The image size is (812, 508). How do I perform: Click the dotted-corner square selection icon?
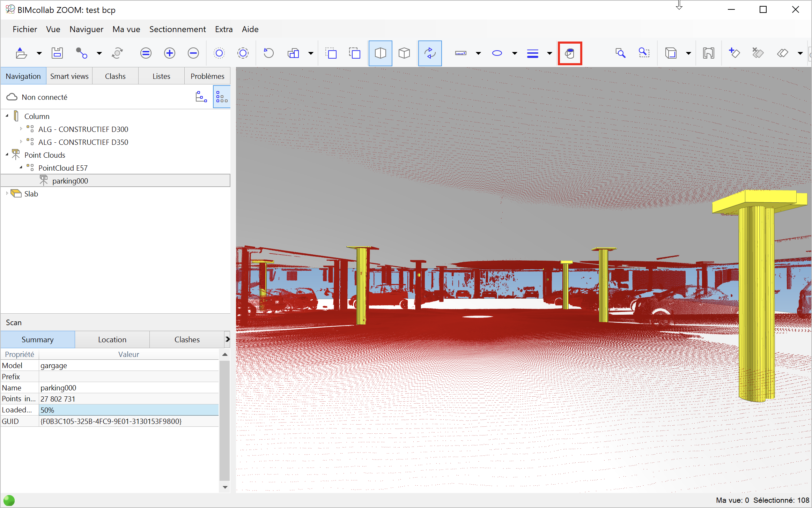click(331, 53)
